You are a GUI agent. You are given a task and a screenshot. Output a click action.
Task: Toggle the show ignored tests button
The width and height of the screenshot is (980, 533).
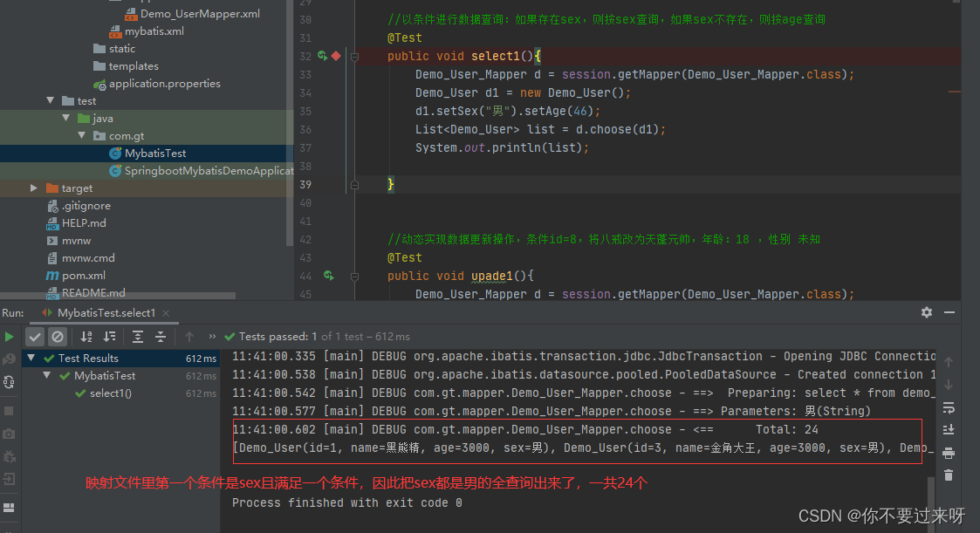(58, 337)
